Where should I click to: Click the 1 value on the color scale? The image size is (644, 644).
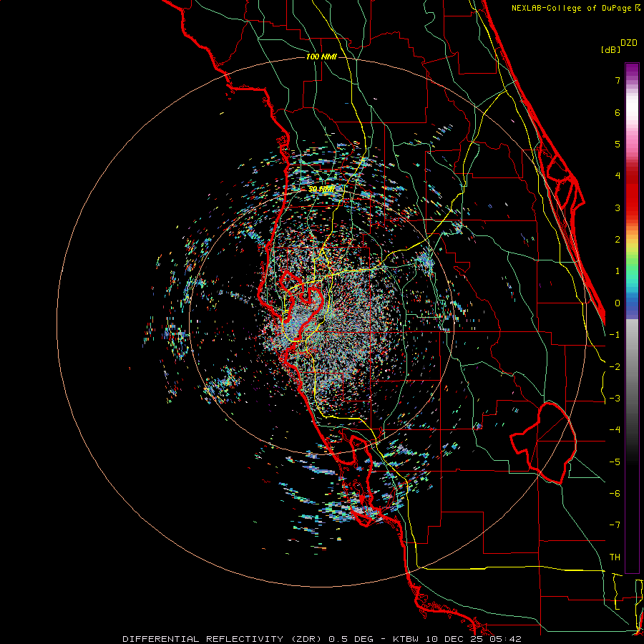pyautogui.click(x=618, y=271)
